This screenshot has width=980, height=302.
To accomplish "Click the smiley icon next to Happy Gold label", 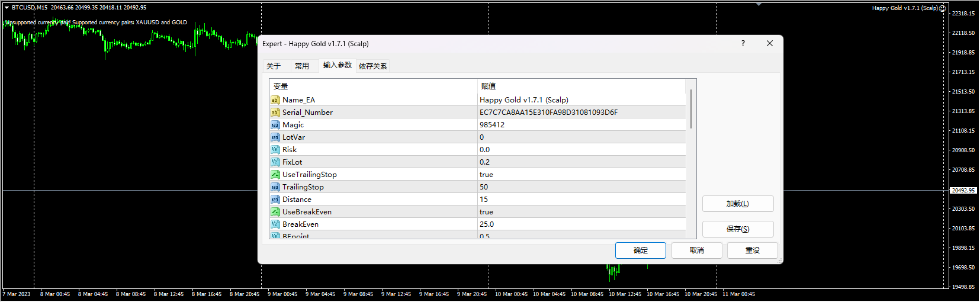I will click(942, 8).
